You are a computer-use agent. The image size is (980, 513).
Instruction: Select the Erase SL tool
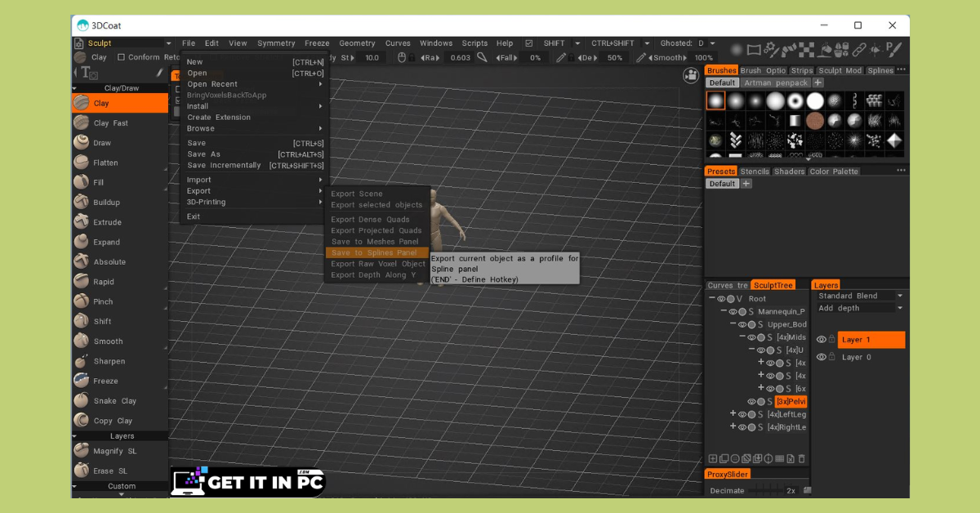[x=120, y=471]
